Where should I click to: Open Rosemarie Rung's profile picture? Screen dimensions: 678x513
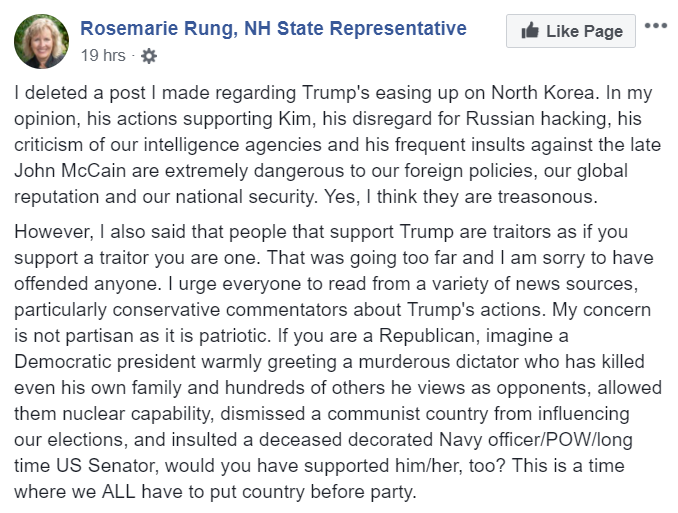tap(41, 40)
